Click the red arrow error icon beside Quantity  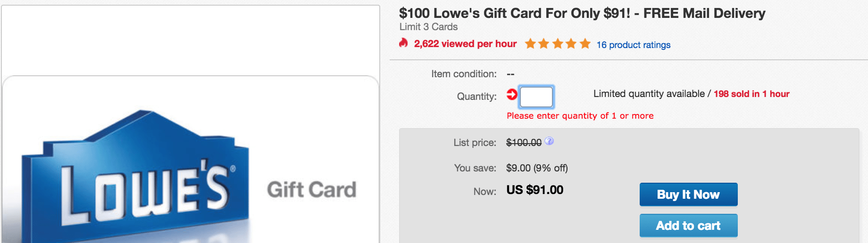(x=512, y=94)
